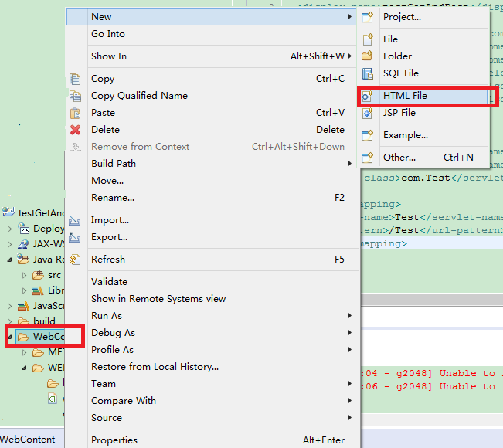
Task: Open the Source submenu
Action: click(212, 418)
